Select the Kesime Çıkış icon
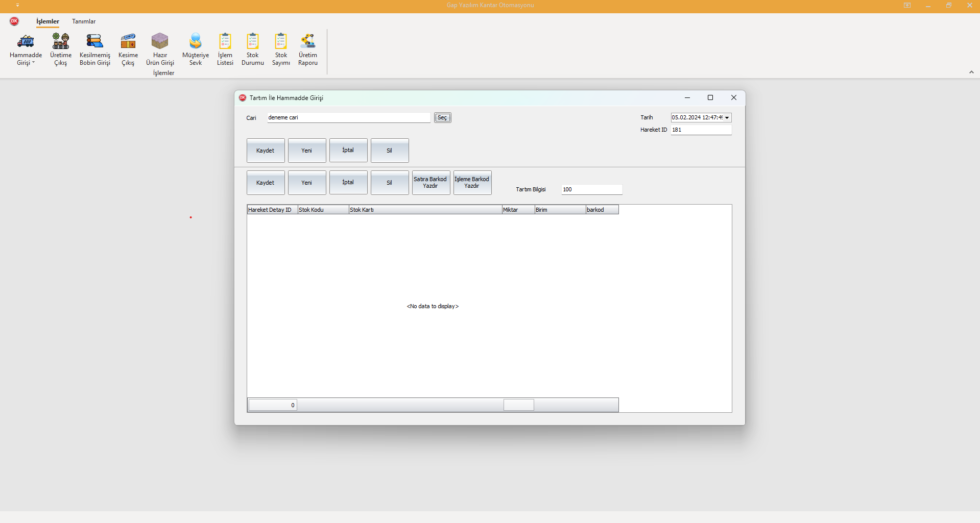Viewport: 980px width, 523px height. [128, 42]
